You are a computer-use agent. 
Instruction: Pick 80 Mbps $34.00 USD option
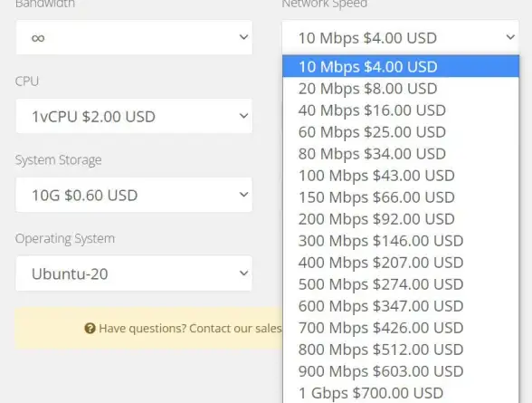click(401, 153)
